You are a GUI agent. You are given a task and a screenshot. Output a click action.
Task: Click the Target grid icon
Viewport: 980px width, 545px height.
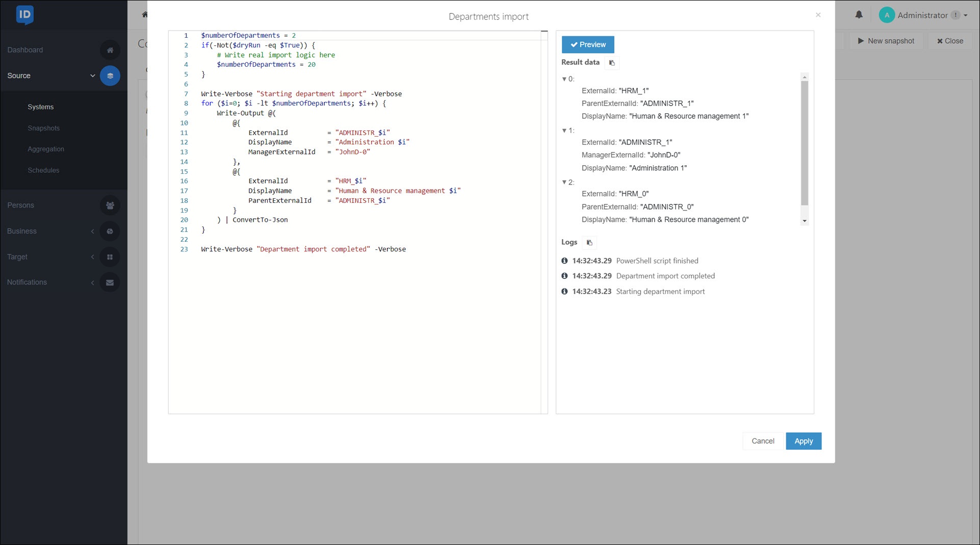[x=110, y=257]
